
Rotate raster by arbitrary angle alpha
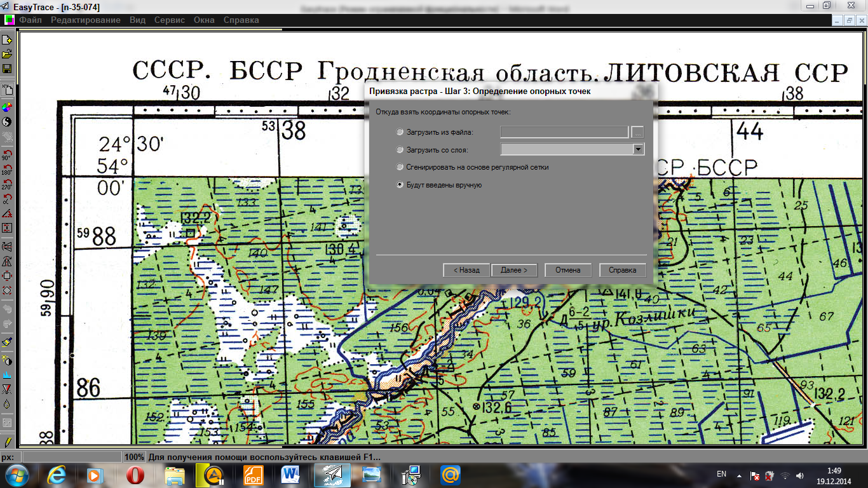click(7, 199)
